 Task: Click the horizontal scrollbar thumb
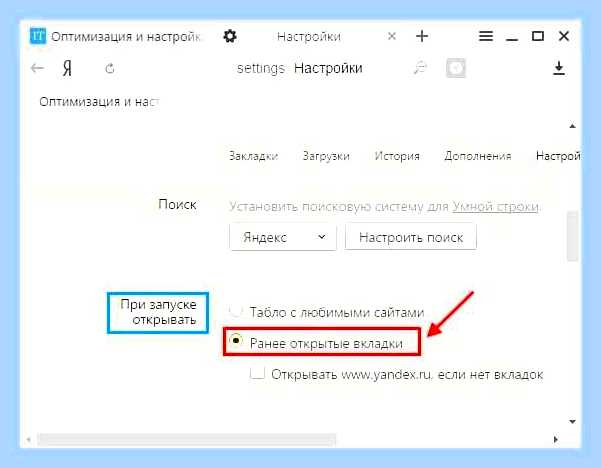tap(186, 440)
